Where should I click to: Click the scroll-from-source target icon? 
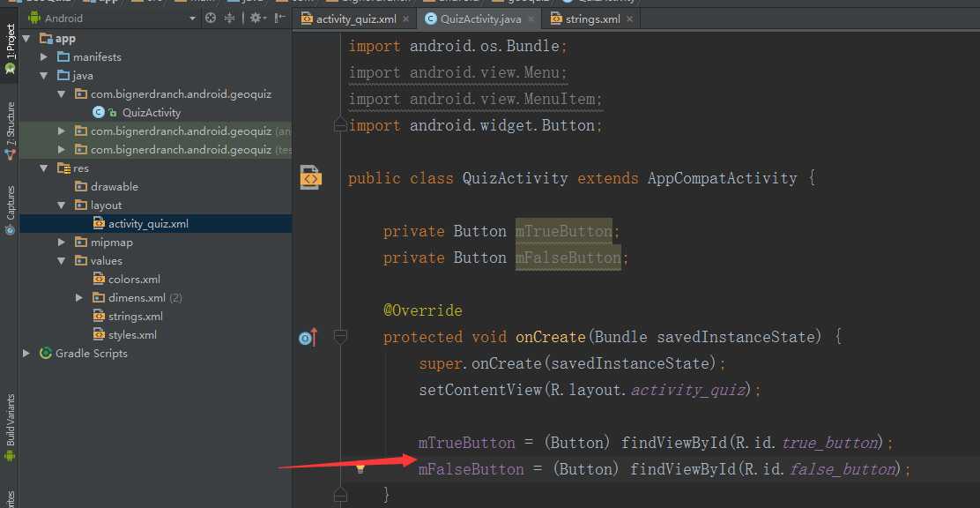(211, 19)
